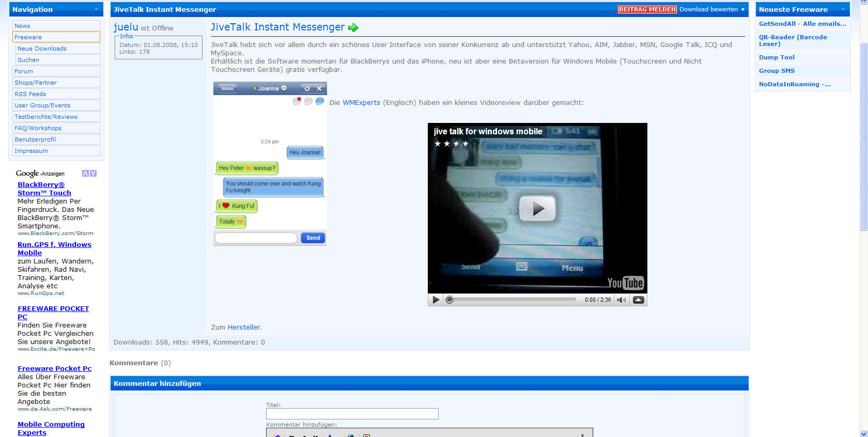Click the Google ads next arrow
Screen dimensions: 868x437
point(93,174)
